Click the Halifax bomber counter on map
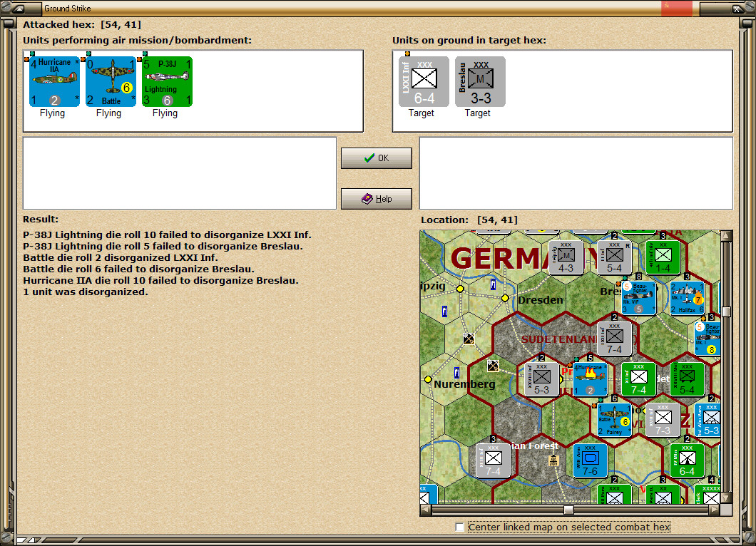The image size is (756, 546). click(687, 298)
